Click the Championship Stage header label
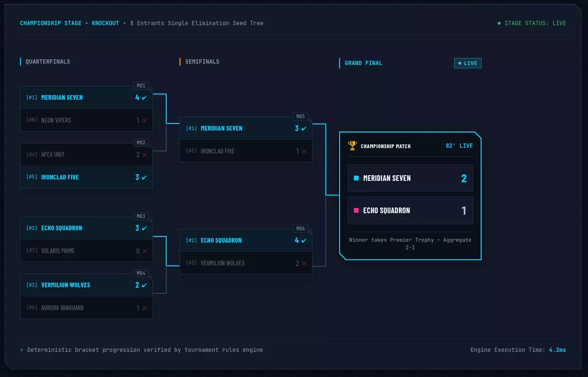588x377 pixels. [x=51, y=23]
